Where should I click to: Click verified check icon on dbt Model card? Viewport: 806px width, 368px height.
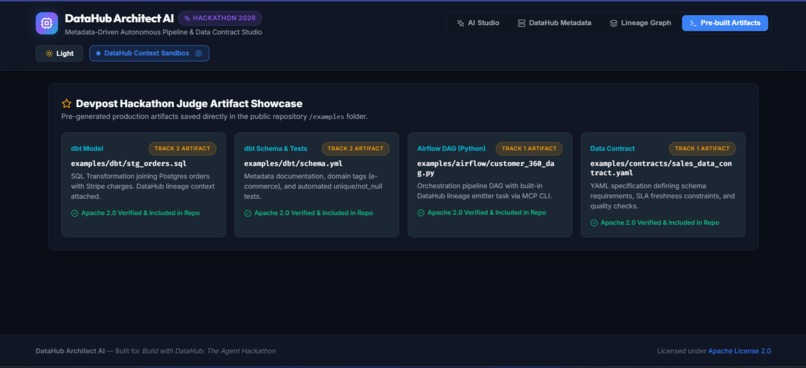[75, 213]
